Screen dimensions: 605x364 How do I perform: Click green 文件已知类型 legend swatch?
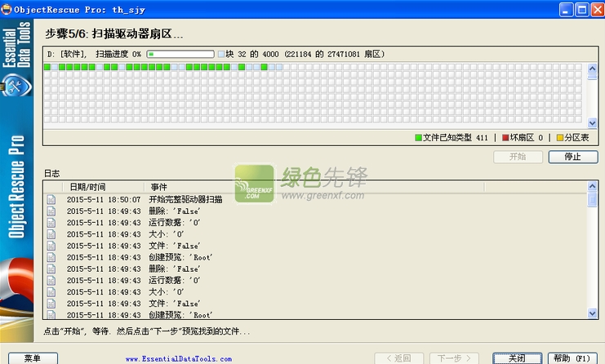[418, 138]
